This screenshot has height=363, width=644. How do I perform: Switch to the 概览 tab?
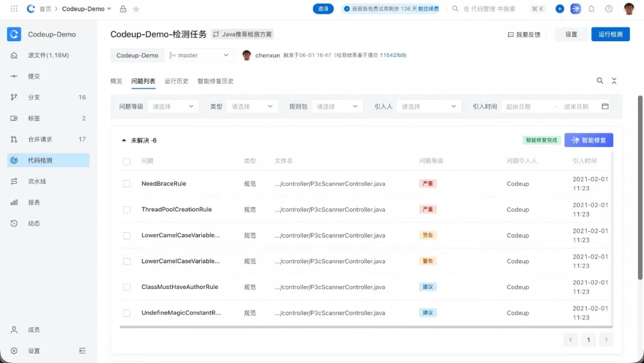coord(116,81)
